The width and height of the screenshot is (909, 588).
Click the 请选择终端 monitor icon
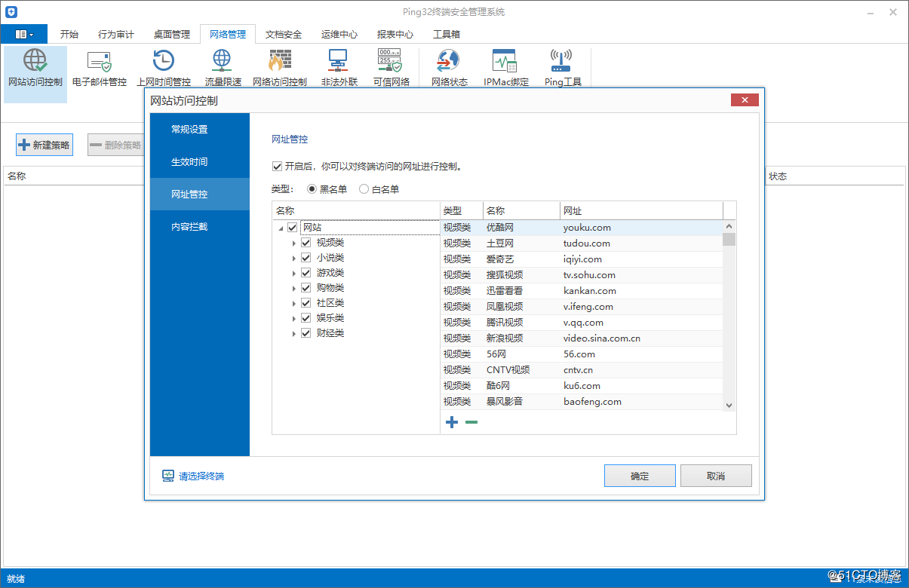coord(168,476)
